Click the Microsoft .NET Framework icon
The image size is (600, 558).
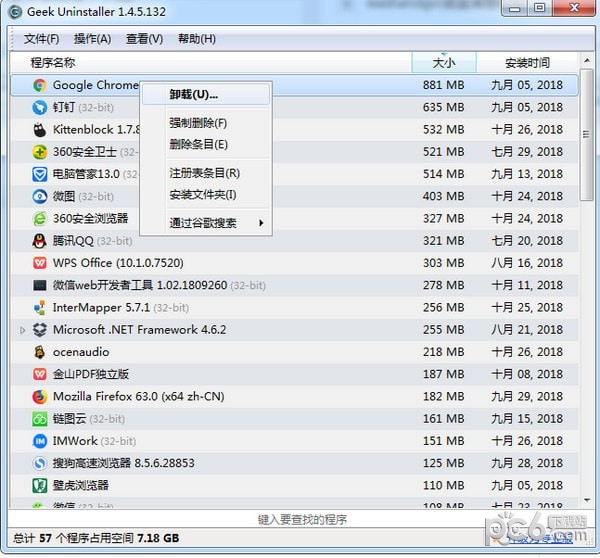coord(39,330)
